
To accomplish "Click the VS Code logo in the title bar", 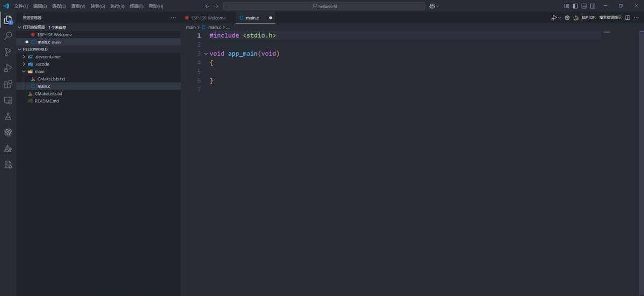I will (6, 6).
